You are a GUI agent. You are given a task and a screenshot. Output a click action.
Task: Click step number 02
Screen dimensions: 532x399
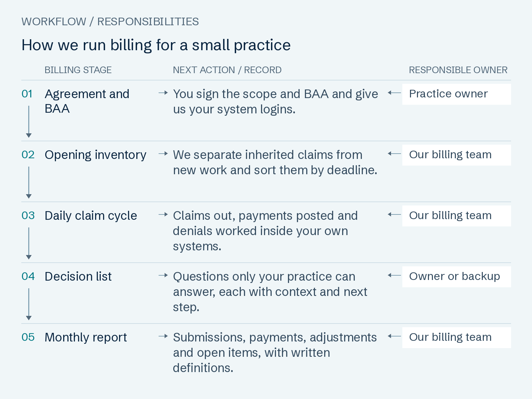[x=28, y=155]
